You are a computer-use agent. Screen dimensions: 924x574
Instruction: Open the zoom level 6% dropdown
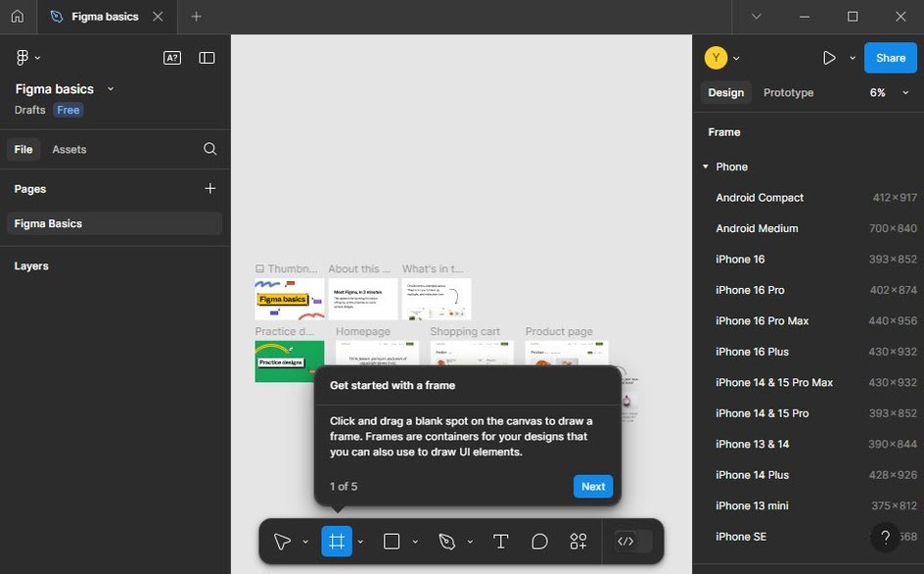[889, 93]
